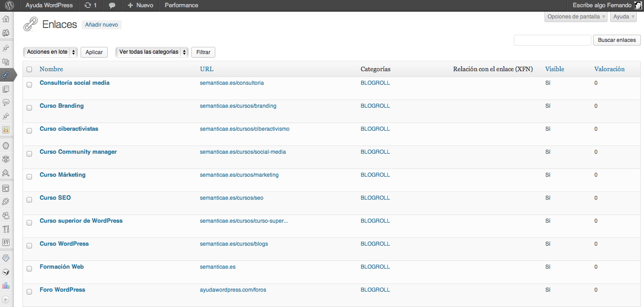Open Plugins via the plug icon in sidebar

point(6,202)
